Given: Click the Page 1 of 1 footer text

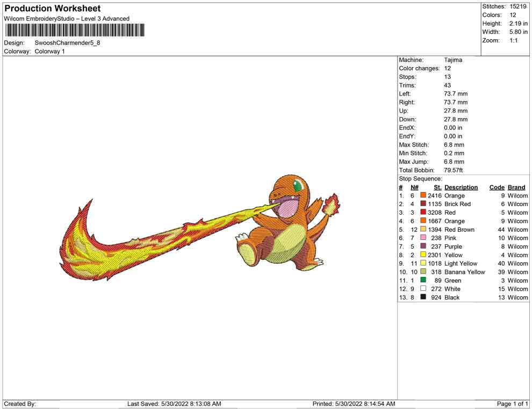Looking at the screenshot, I should [x=513, y=404].
